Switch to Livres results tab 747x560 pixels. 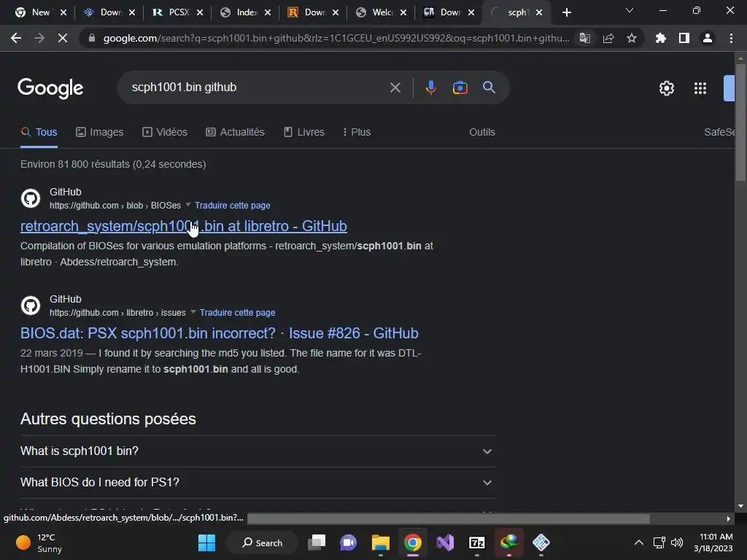click(304, 133)
